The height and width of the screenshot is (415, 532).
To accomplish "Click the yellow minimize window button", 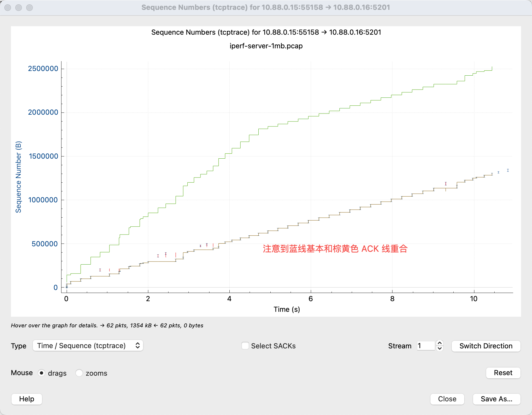I will coord(19,8).
